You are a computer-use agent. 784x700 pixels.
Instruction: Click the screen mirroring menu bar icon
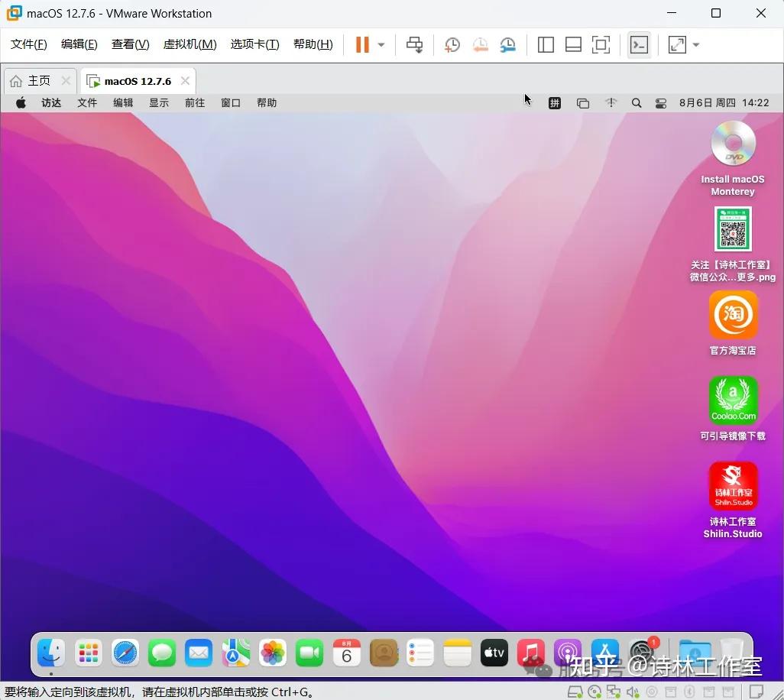[x=583, y=103]
